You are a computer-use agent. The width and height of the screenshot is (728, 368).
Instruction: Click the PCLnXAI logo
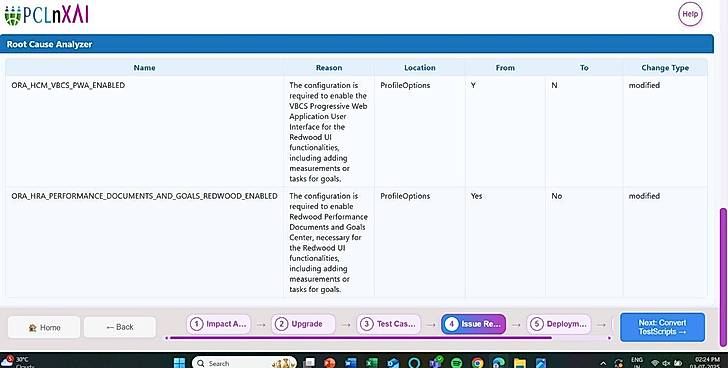[x=46, y=14]
